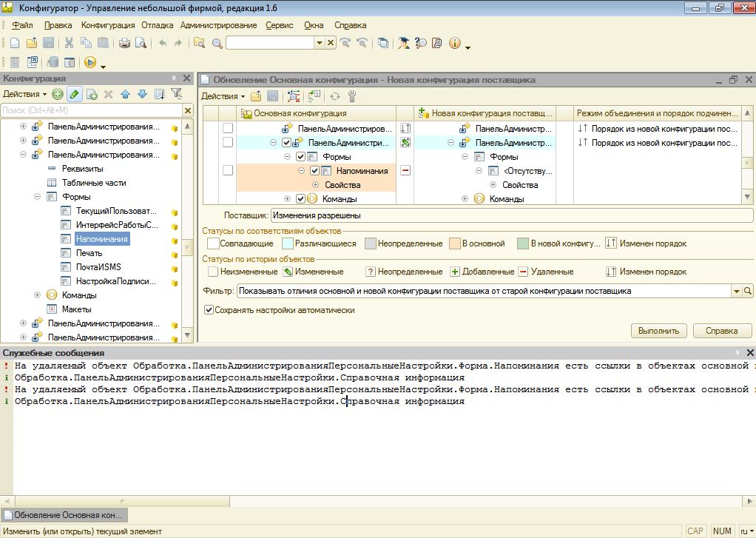Viewport: 756px width, 538px height.
Task: Click the refresh icon in update window toolbar
Action: click(335, 96)
